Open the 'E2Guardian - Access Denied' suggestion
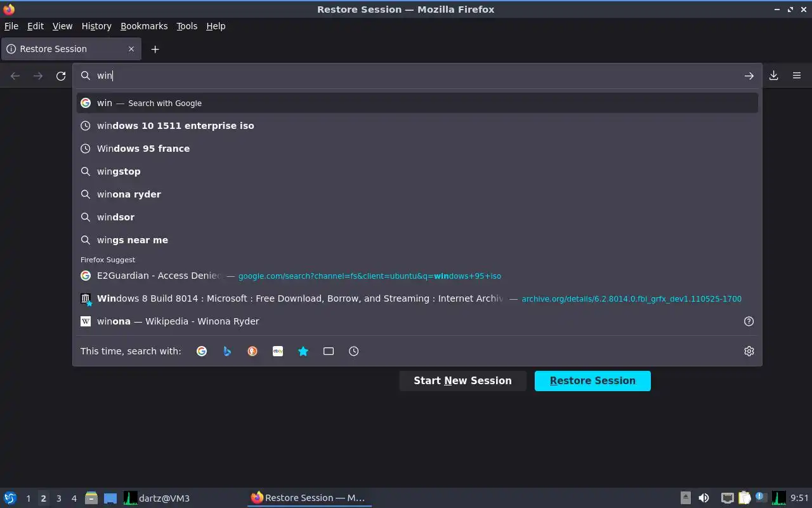The image size is (812, 508). pyautogui.click(x=417, y=276)
